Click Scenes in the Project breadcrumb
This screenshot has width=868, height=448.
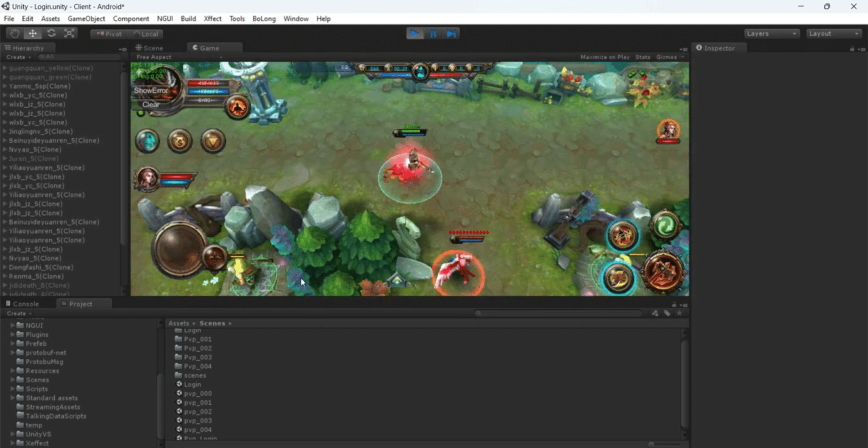tap(212, 323)
